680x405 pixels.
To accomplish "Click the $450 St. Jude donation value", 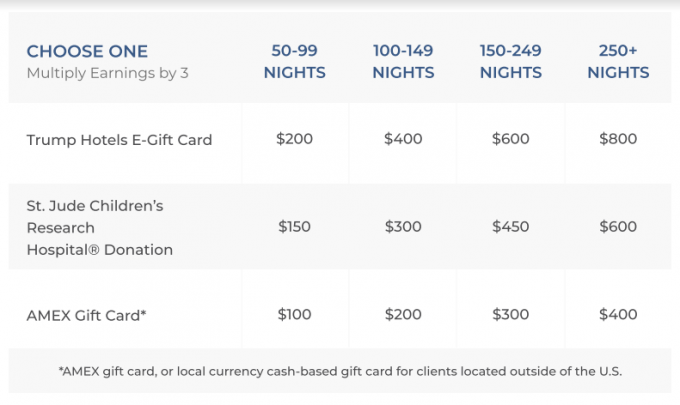I will [510, 227].
